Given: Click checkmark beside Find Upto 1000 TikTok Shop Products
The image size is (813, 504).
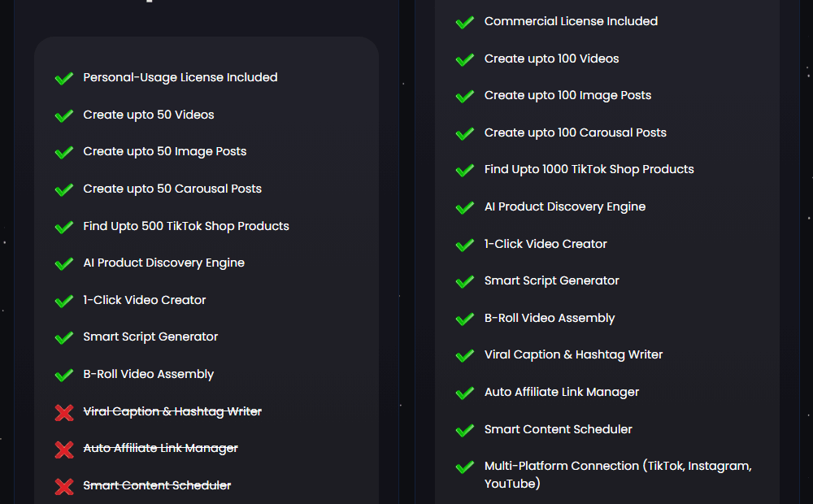Looking at the screenshot, I should [465, 170].
